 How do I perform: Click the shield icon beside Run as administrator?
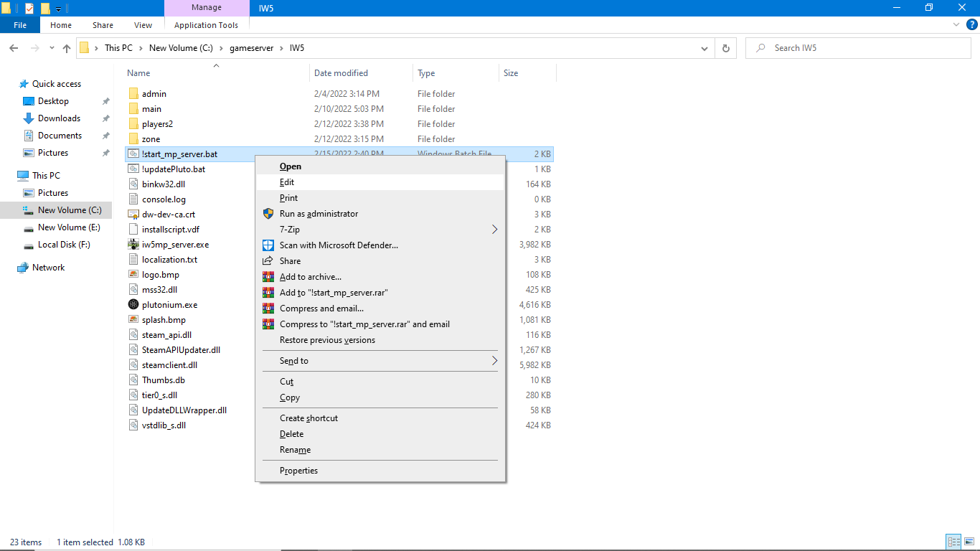pyautogui.click(x=268, y=214)
